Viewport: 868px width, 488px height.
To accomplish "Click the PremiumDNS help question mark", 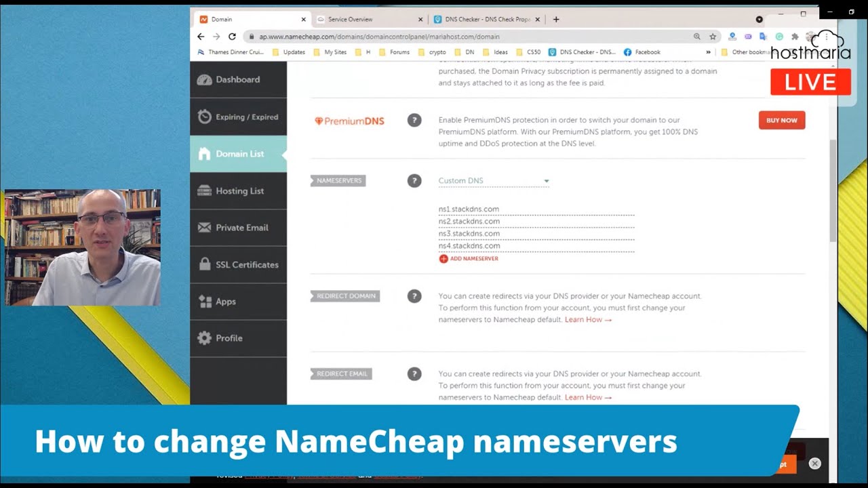I will [414, 120].
